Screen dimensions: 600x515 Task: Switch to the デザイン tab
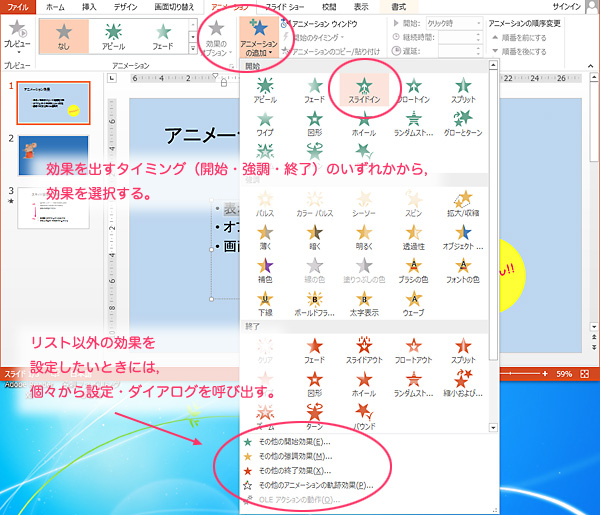point(125,7)
